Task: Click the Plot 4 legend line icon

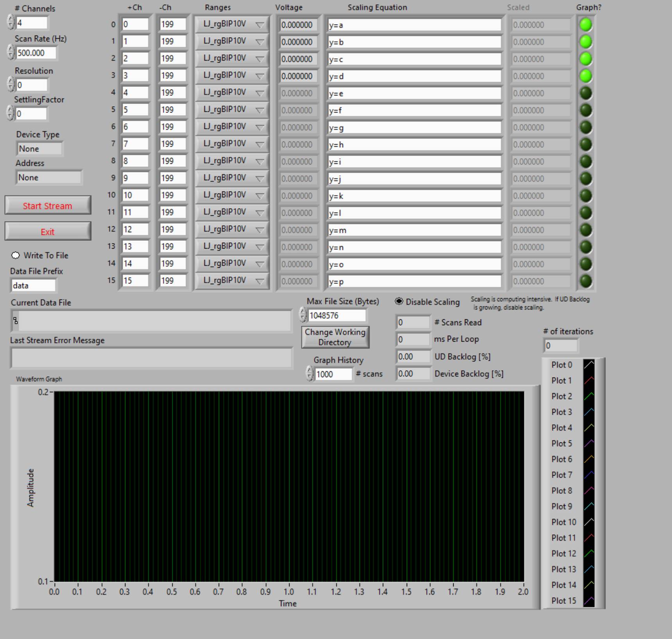Action: pos(589,427)
